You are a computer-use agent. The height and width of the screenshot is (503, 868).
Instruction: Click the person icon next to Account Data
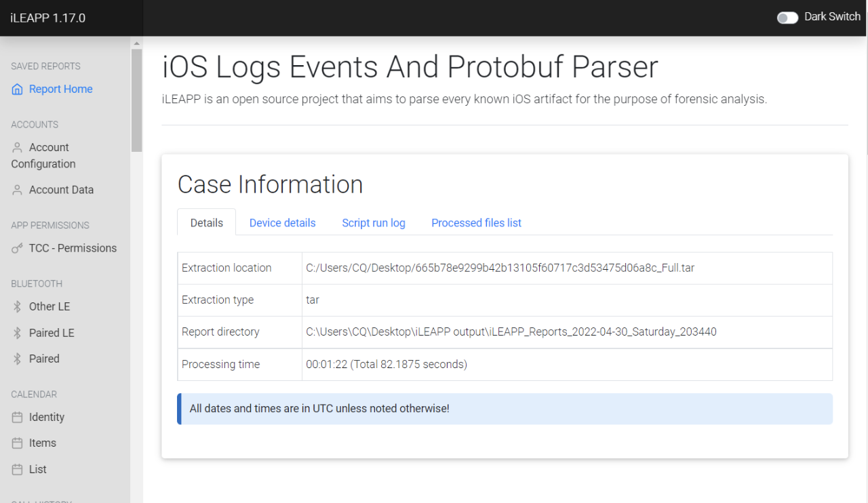(x=17, y=190)
